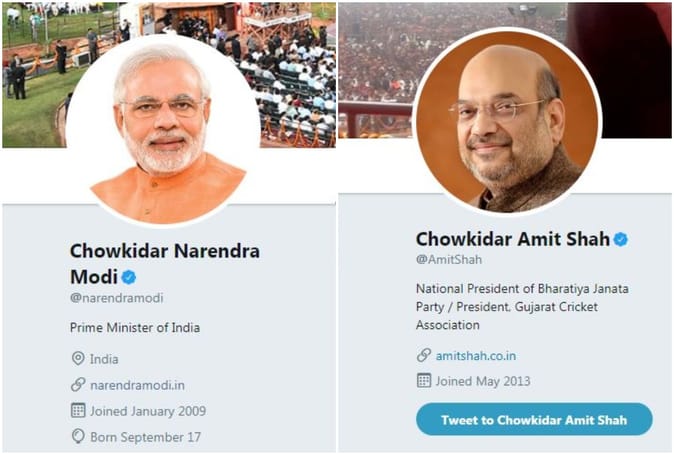Click the balloon icon beside Born September 17
Screen dimensions: 674x455
[x=78, y=436]
